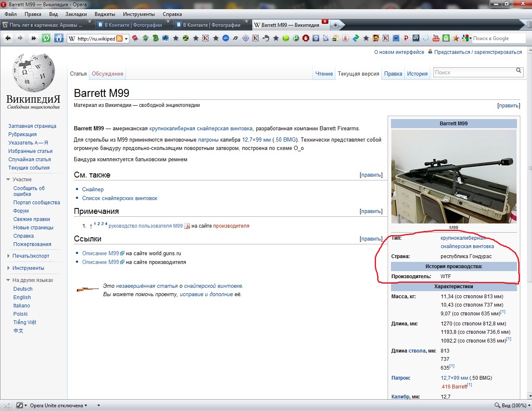Viewport: 532px width, 411px height.
Task: Open the green uTorrent bookmark icon
Action: (x=296, y=38)
